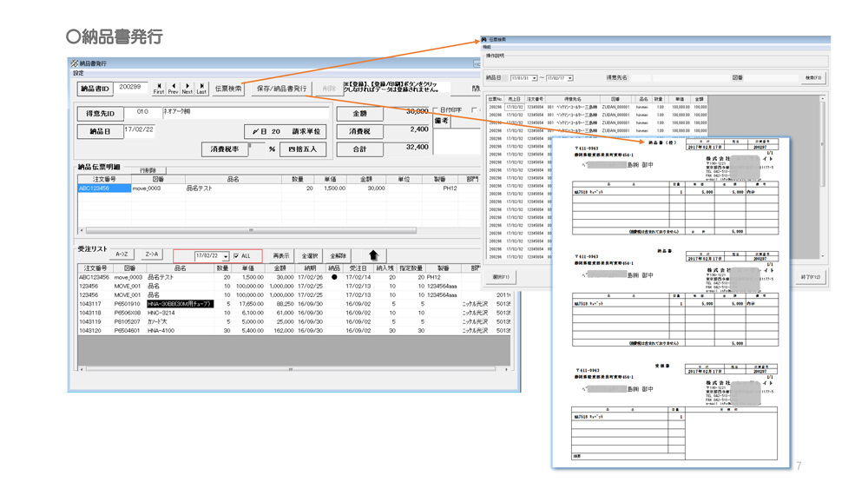
Task: Click the 伝票検索 button
Action: pyautogui.click(x=228, y=89)
